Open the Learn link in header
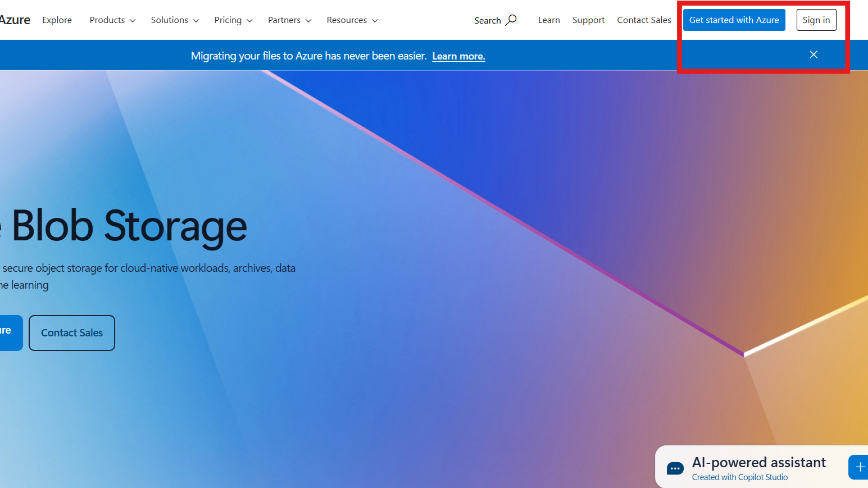Screen dimensions: 868x488 549,20
